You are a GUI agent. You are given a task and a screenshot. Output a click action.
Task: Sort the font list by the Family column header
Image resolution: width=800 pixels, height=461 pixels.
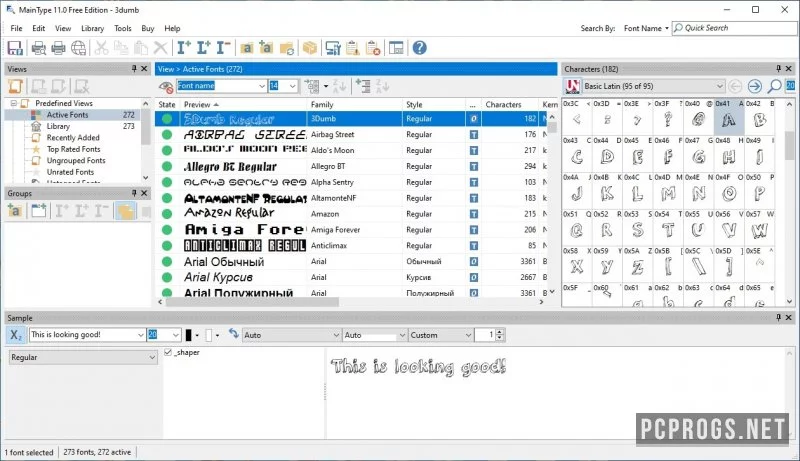(x=355, y=105)
